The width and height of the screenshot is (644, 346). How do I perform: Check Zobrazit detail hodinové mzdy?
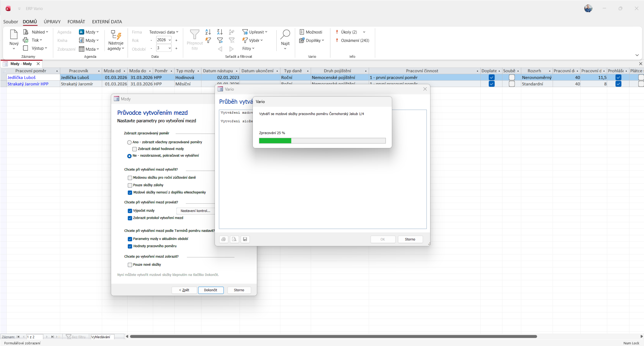134,149
